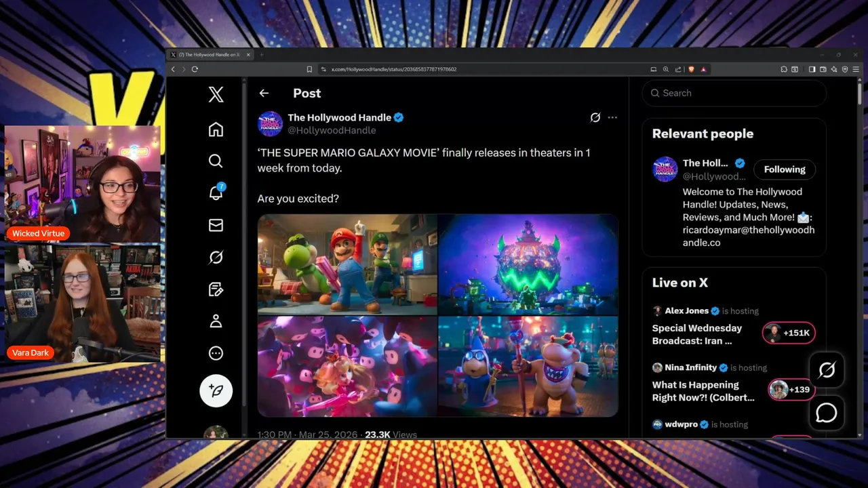
Task: Open The Hollywood Handle author name
Action: (x=339, y=117)
